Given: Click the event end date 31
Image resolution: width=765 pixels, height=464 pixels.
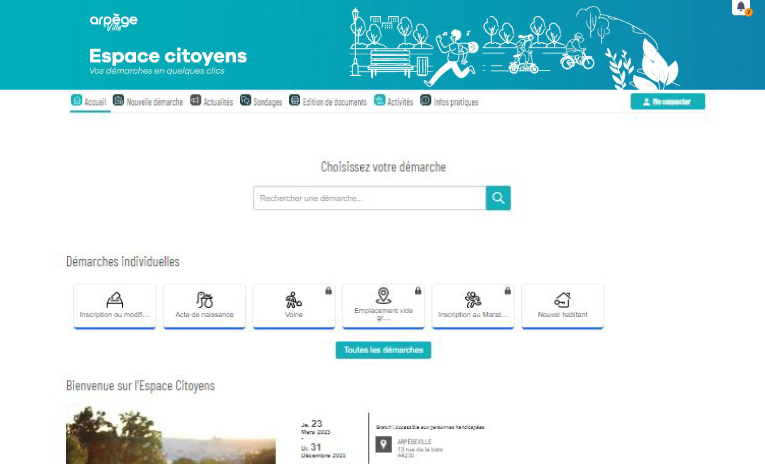Looking at the screenshot, I should click(316, 447).
